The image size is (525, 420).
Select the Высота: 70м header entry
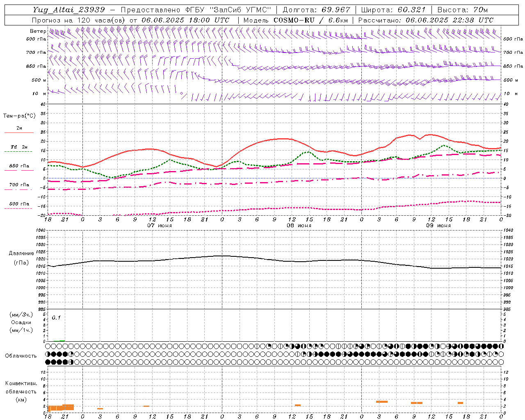tap(462, 10)
